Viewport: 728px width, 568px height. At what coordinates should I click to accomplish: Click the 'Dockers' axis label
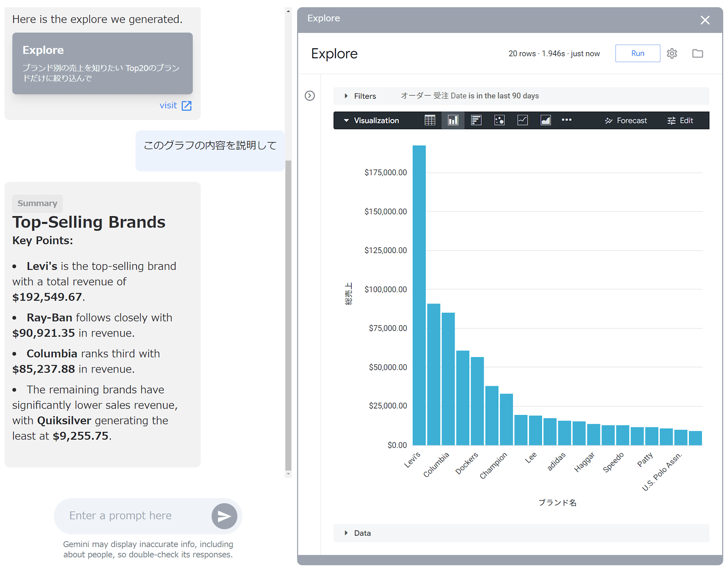pyautogui.click(x=467, y=463)
